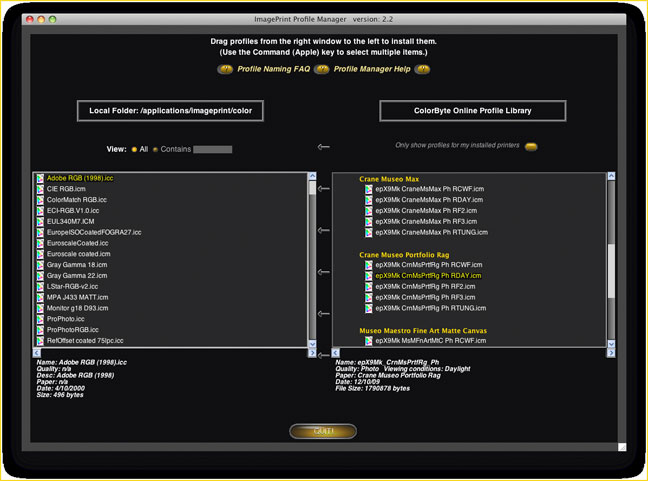Select epX9Mk MsMFnArtMtC Ph RCWF.icm
648x481 pixels.
tap(431, 341)
